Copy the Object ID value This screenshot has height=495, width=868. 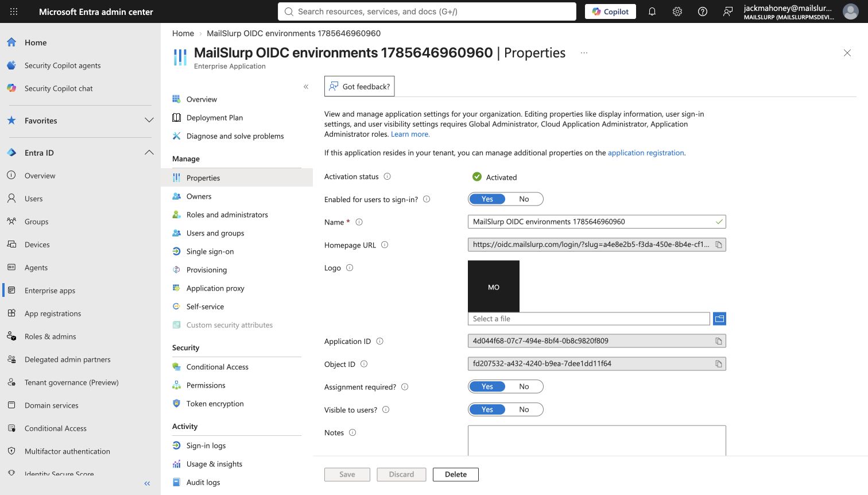[x=718, y=364]
